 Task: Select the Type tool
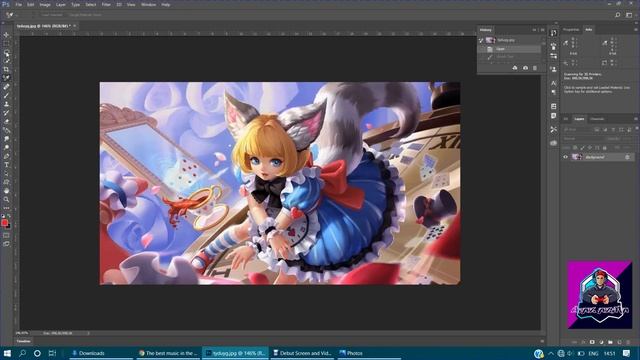pos(6,165)
